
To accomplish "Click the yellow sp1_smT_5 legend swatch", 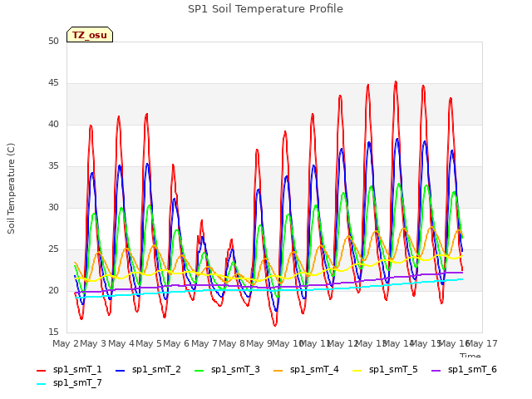I will click(x=357, y=371).
